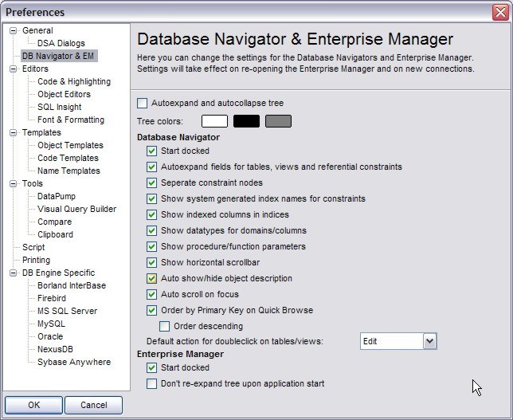The width and height of the screenshot is (513, 420).
Task: Select Script preferences page
Action: point(33,248)
